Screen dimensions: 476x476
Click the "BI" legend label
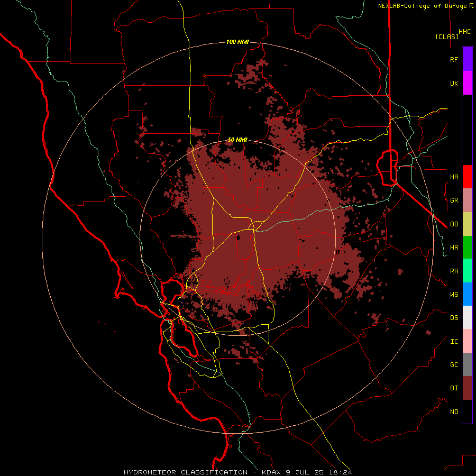click(x=454, y=388)
